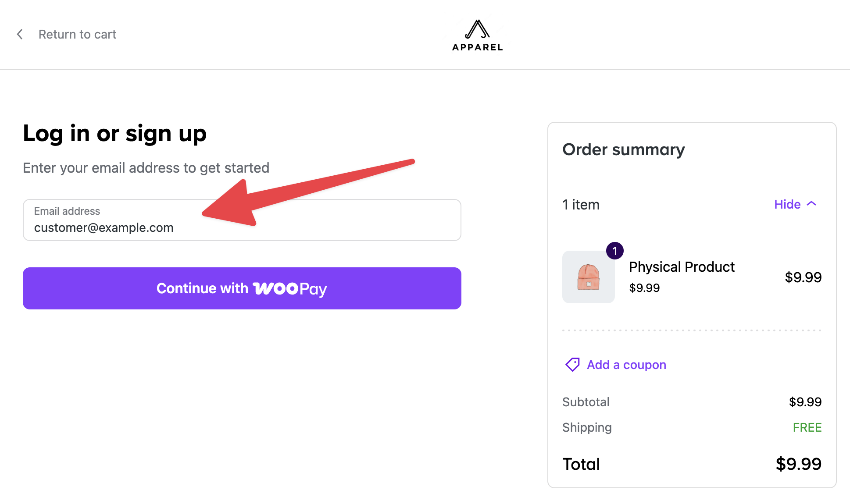Screen dimensions: 850x504
Task: Click the product line price on right
Action: (x=803, y=277)
